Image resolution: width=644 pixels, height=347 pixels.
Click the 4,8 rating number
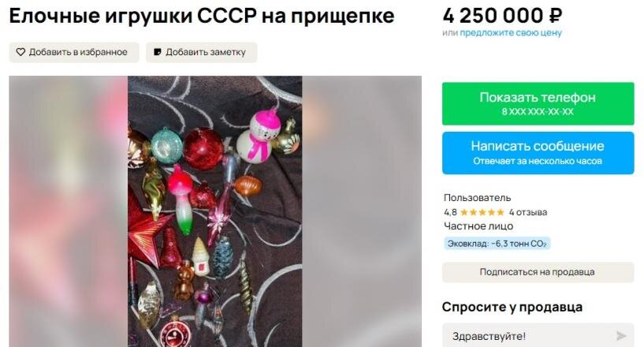pyautogui.click(x=450, y=212)
